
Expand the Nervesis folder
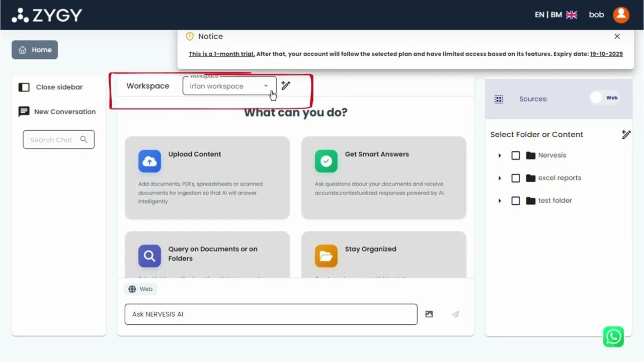500,155
